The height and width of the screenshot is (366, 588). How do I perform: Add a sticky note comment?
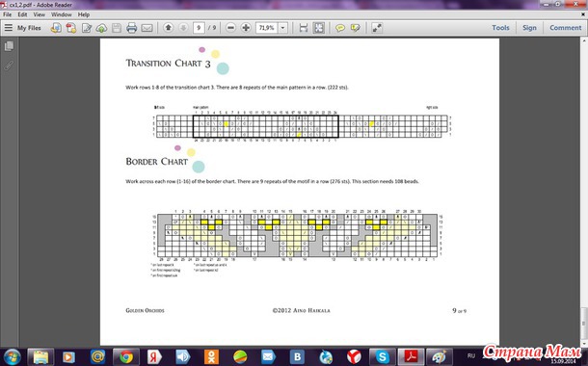coord(339,28)
